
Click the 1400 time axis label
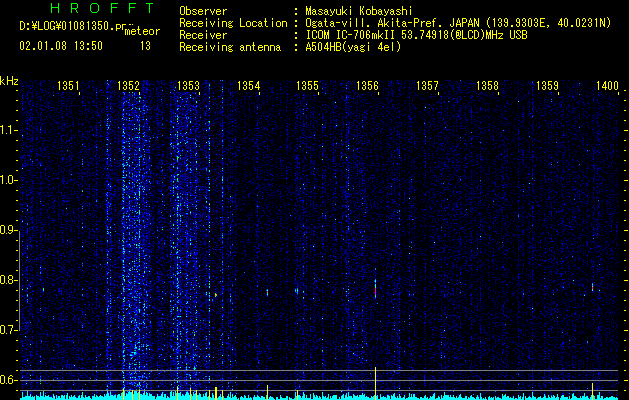pyautogui.click(x=607, y=86)
